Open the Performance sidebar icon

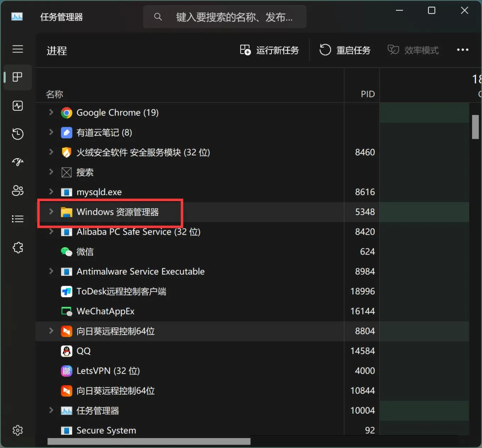[17, 106]
